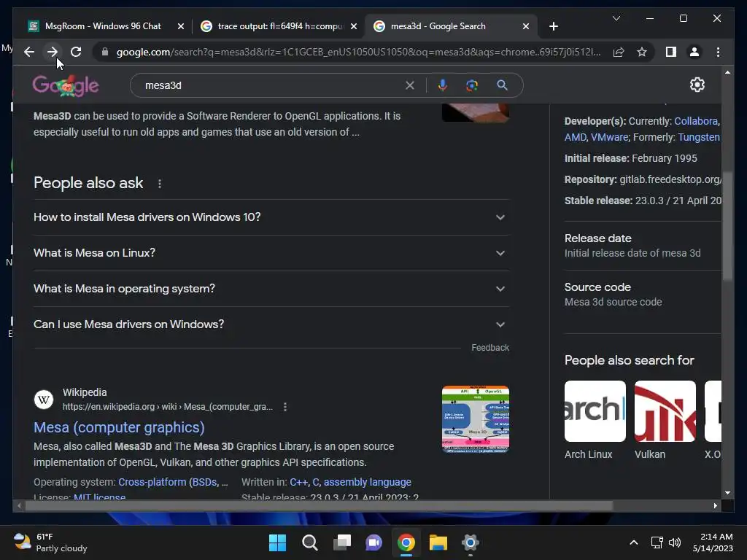Viewport: 747px width, 560px height.
Task: Open Chrome profile icon
Action: coord(694,52)
